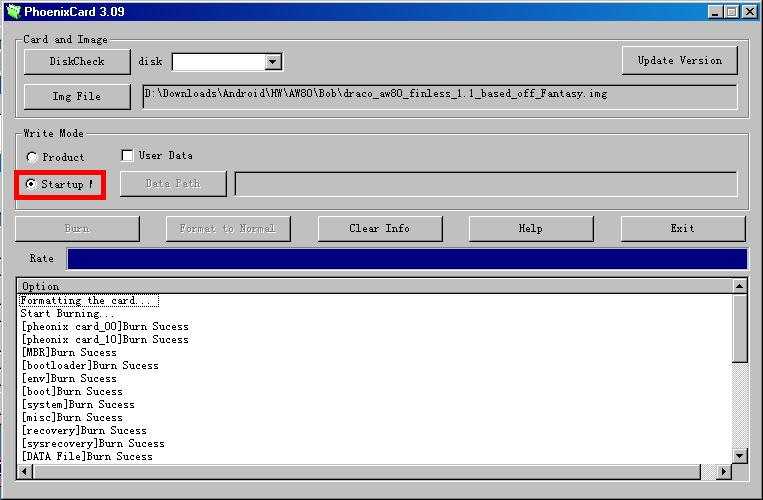The image size is (763, 500).
Task: Click the horizontal scrollbar thumb
Action: point(367,471)
